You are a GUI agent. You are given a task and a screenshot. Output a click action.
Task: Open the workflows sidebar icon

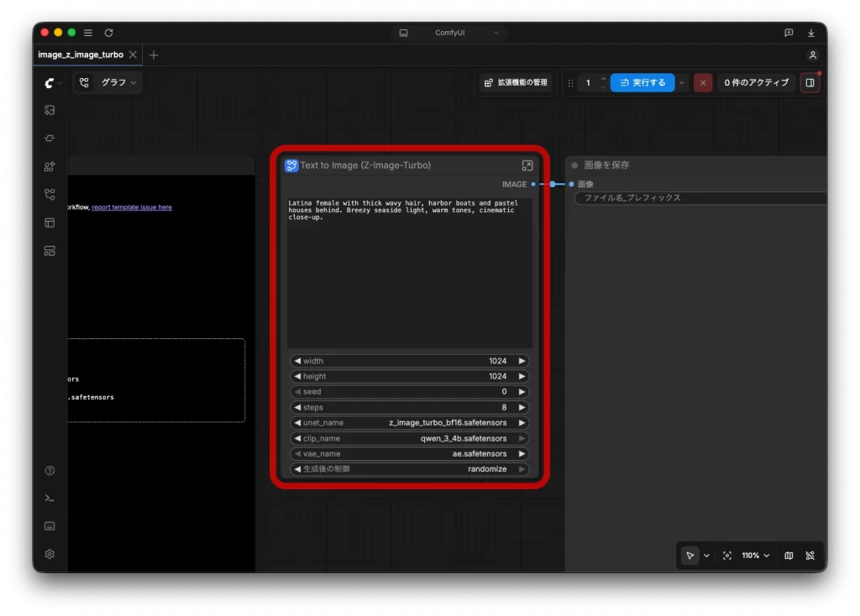click(50, 195)
